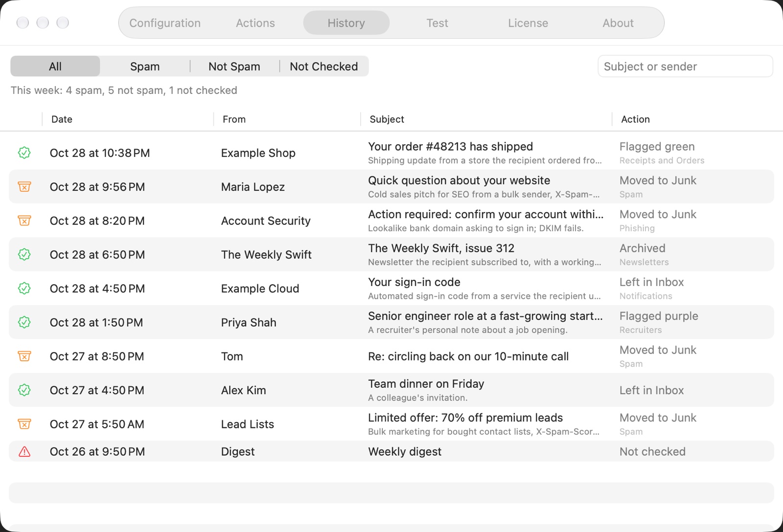Focus the Subject or sender search field

[685, 66]
